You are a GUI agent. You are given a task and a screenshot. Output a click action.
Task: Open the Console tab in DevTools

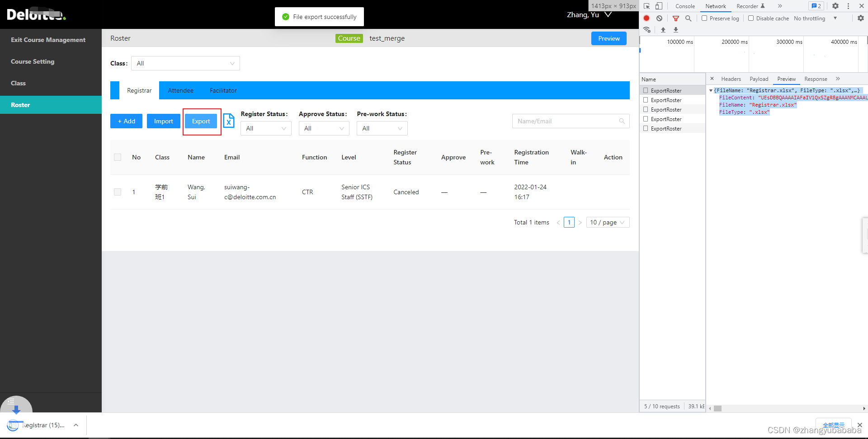685,6
